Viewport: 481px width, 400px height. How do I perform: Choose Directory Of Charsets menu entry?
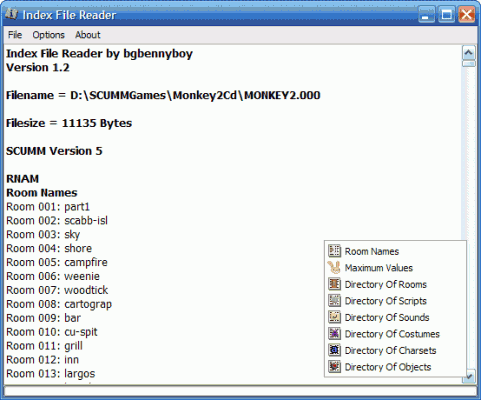click(395, 350)
